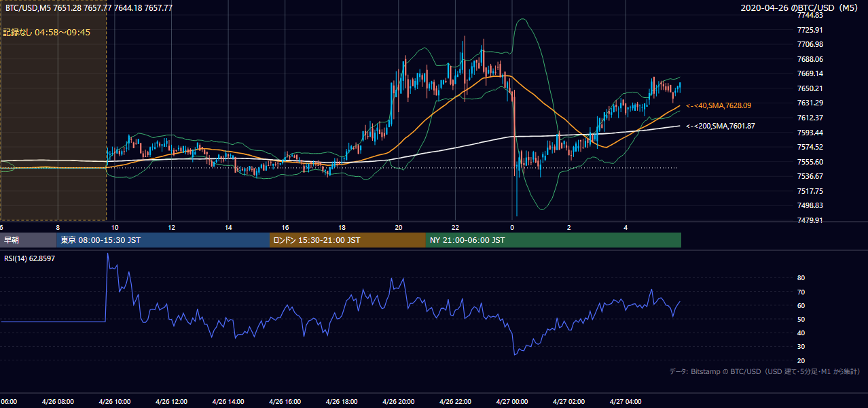Click price axis value 7650.21
The height and width of the screenshot is (408, 868).
click(810, 88)
